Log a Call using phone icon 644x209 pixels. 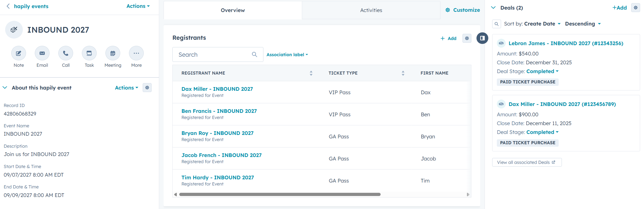66,53
